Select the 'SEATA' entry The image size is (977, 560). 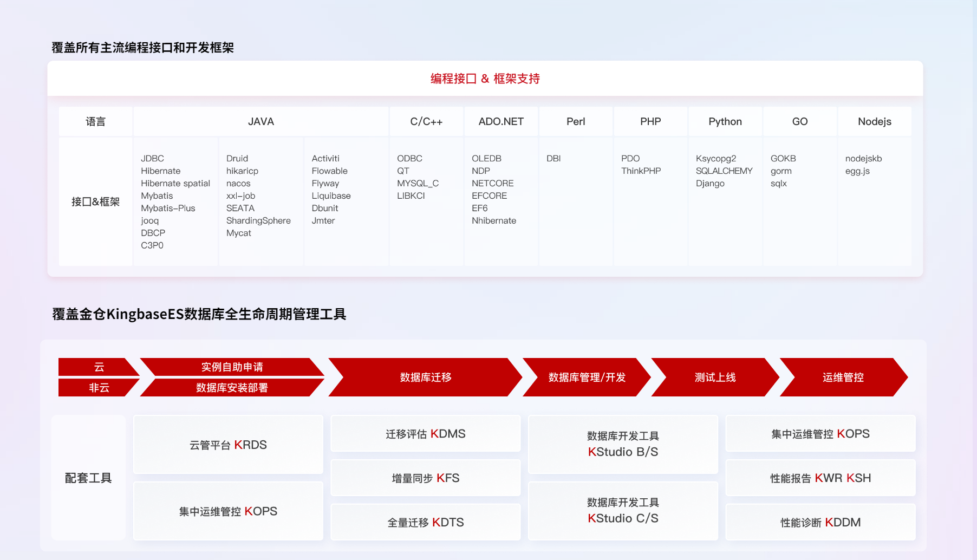(x=240, y=208)
